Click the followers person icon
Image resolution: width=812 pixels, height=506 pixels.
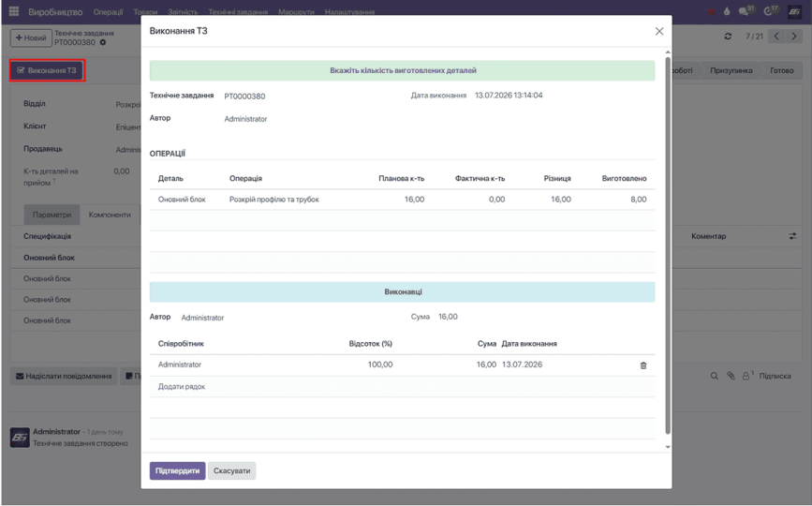(x=746, y=376)
